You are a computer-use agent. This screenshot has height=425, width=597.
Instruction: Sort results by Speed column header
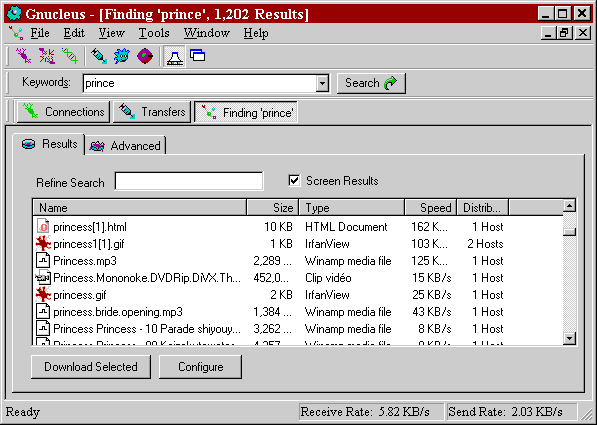coord(431,208)
